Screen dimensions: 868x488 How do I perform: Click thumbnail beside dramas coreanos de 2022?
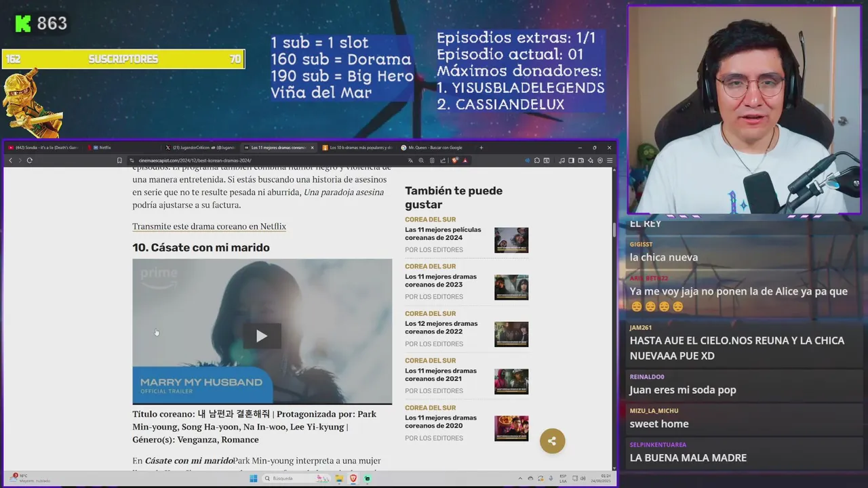pyautogui.click(x=511, y=334)
